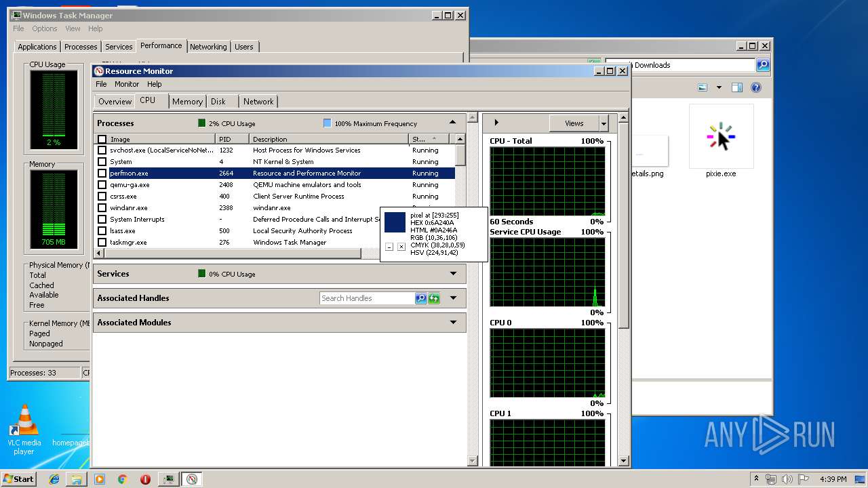Click the green refresh icon beside Search Handles

[x=434, y=298]
